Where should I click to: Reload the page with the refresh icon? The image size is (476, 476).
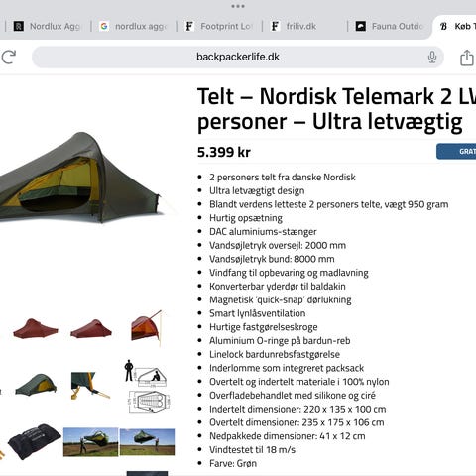pos(9,57)
